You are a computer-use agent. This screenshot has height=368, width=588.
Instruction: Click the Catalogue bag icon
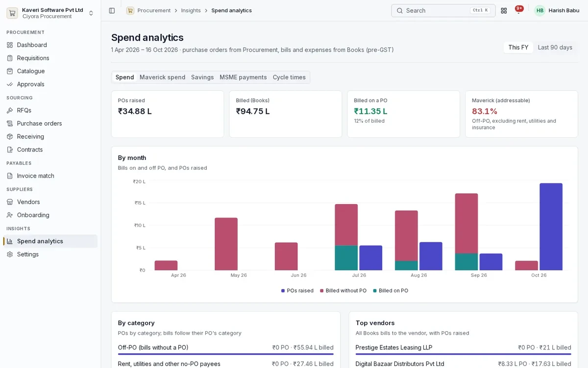click(x=10, y=71)
